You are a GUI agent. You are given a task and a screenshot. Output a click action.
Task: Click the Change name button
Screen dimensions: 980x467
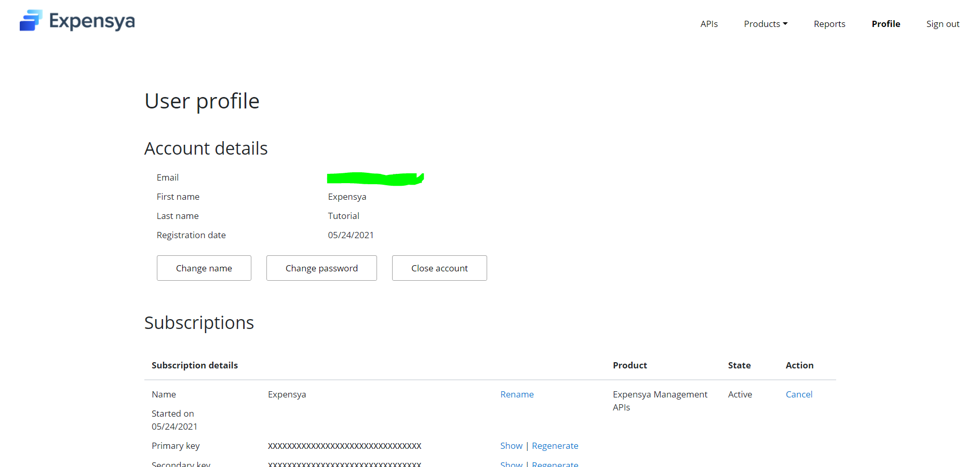tap(204, 268)
